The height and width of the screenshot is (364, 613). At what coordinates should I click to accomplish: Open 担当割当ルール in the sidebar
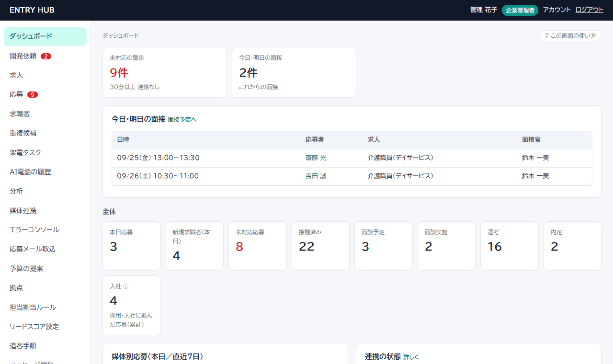click(45, 307)
